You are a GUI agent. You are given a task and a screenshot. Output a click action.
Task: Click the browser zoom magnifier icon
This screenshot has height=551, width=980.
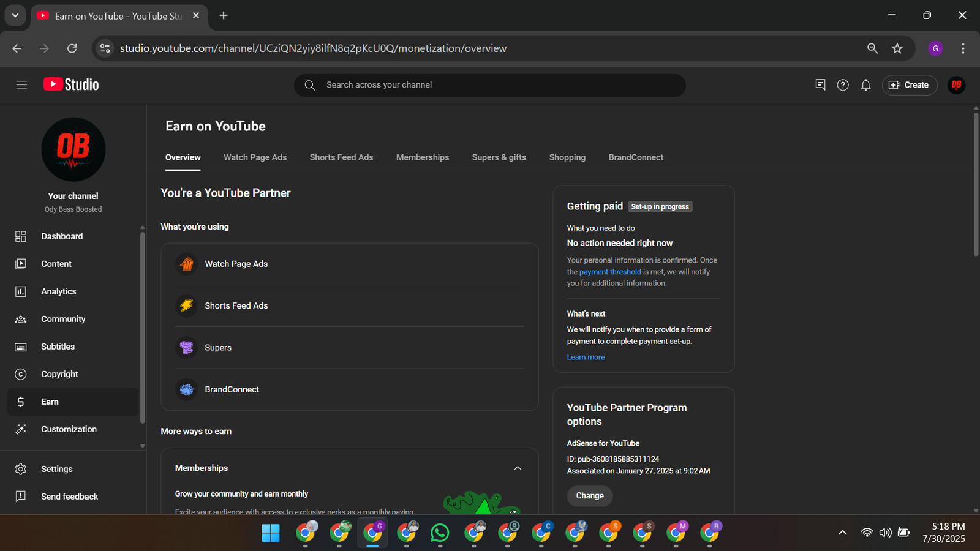(872, 48)
